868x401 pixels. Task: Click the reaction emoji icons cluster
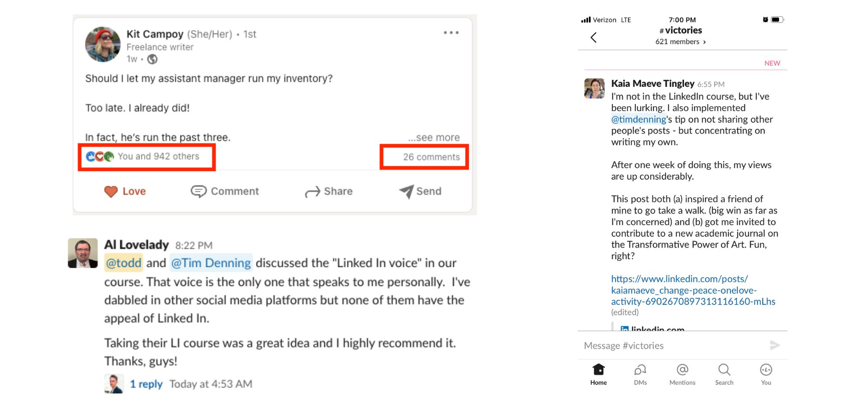click(x=100, y=156)
